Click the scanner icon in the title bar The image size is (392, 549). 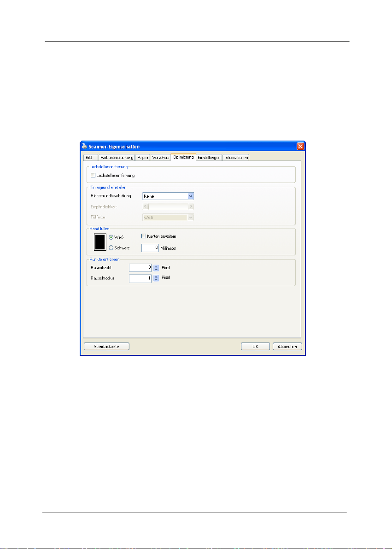coord(84,146)
